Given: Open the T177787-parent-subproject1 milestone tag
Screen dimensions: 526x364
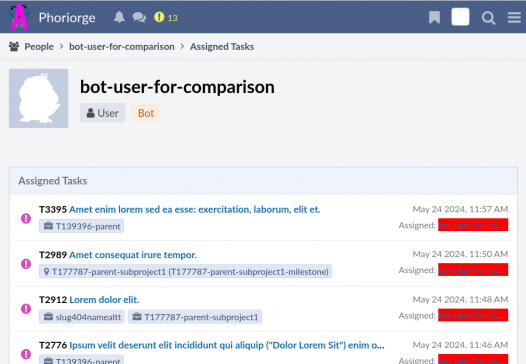Looking at the screenshot, I should point(186,271).
